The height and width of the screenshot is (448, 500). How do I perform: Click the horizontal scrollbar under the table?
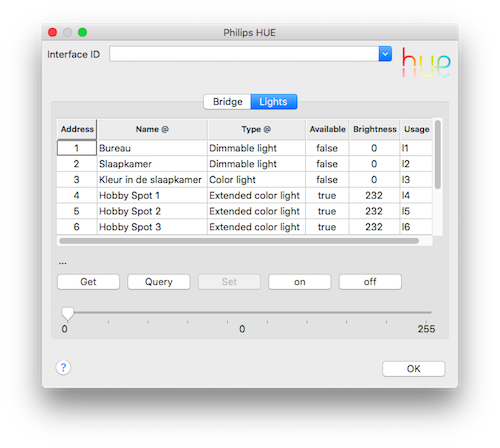tap(239, 241)
